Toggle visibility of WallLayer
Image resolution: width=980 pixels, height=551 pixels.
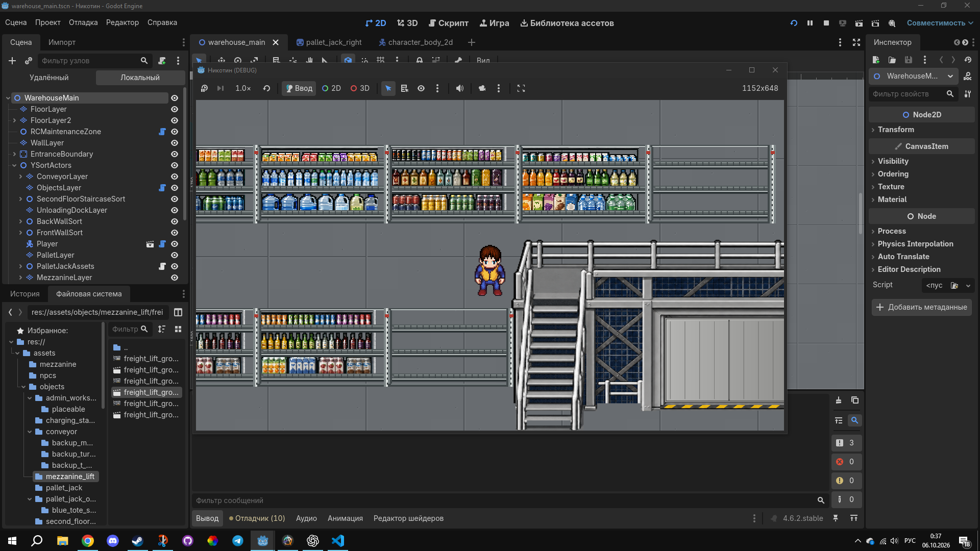(175, 143)
